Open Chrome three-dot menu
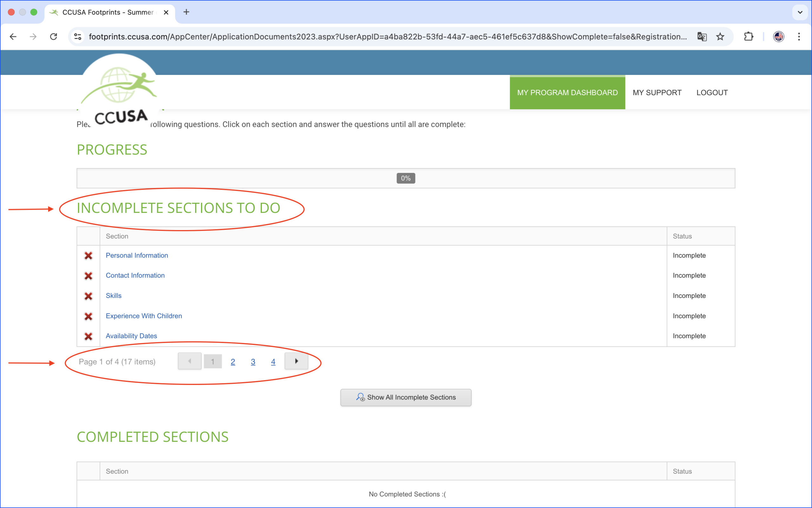812x508 pixels. click(x=799, y=36)
